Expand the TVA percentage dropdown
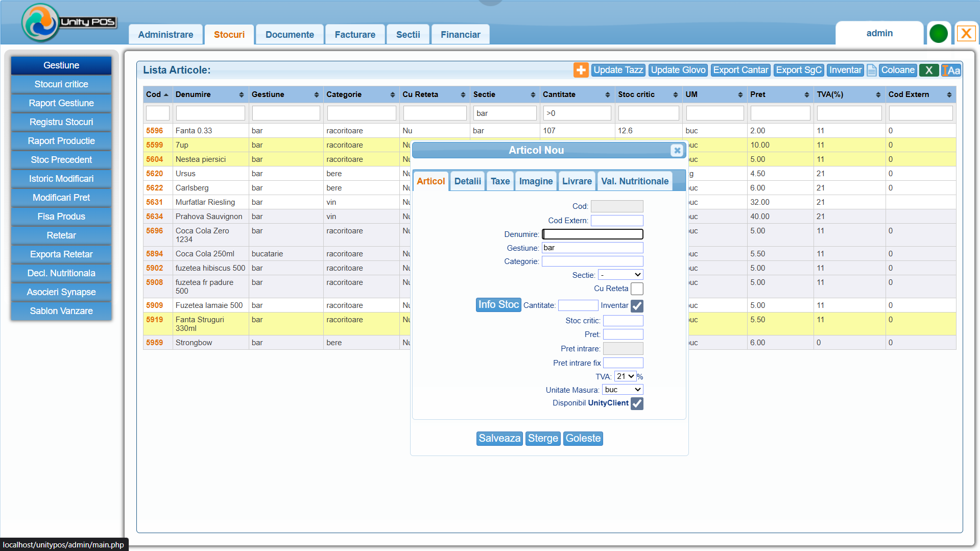 coord(625,376)
